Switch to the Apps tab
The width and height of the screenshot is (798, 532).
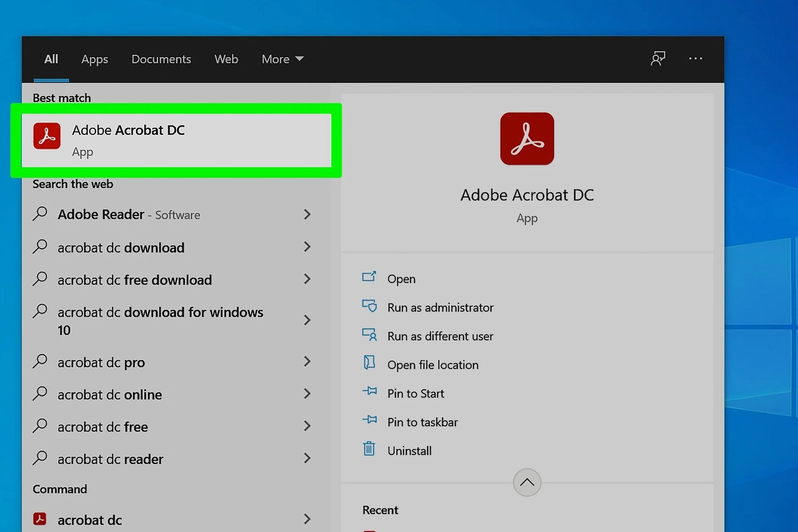click(x=95, y=59)
